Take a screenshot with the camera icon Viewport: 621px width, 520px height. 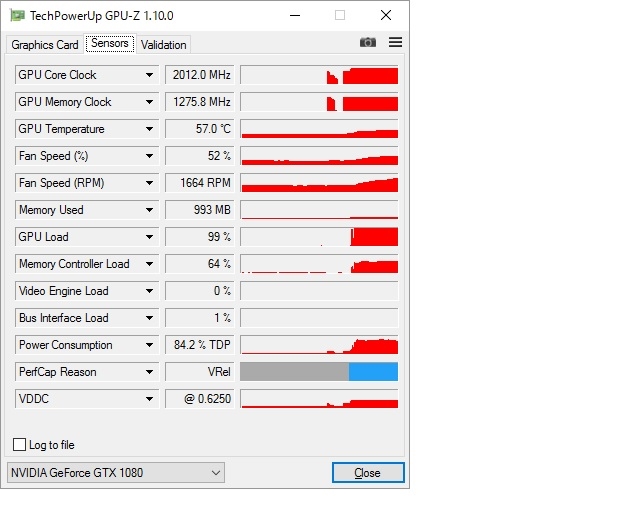[368, 42]
